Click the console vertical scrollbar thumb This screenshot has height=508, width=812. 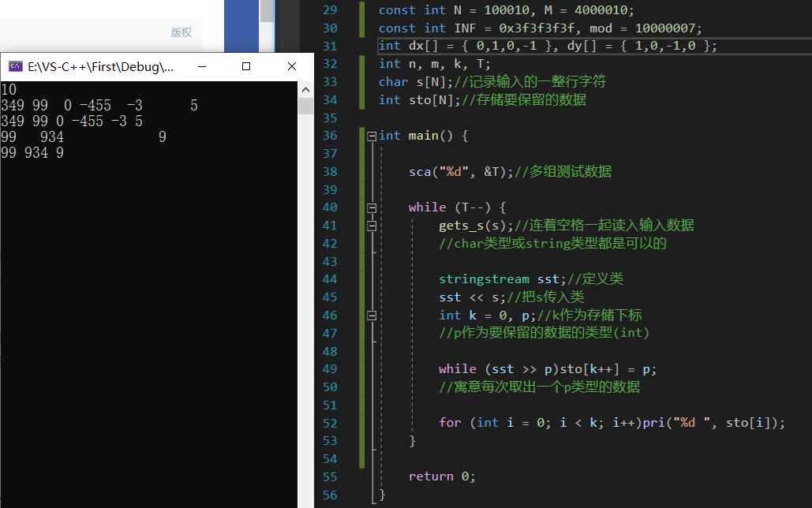(305, 106)
